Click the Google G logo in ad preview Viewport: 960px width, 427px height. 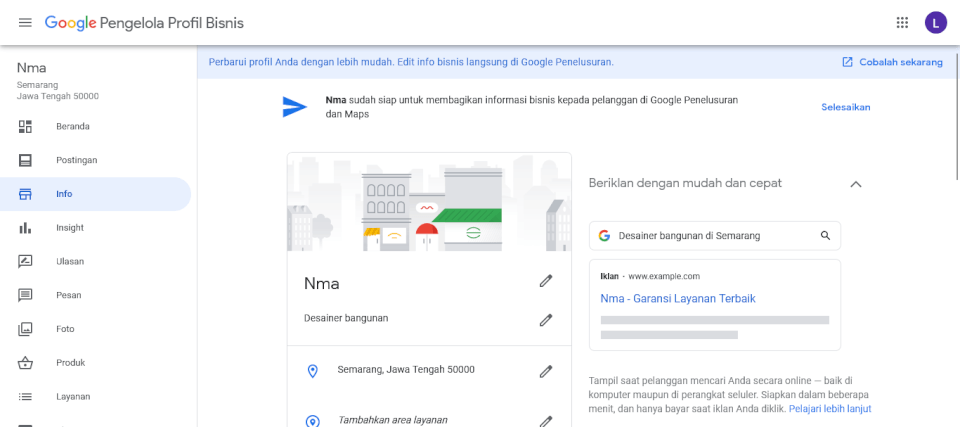604,235
